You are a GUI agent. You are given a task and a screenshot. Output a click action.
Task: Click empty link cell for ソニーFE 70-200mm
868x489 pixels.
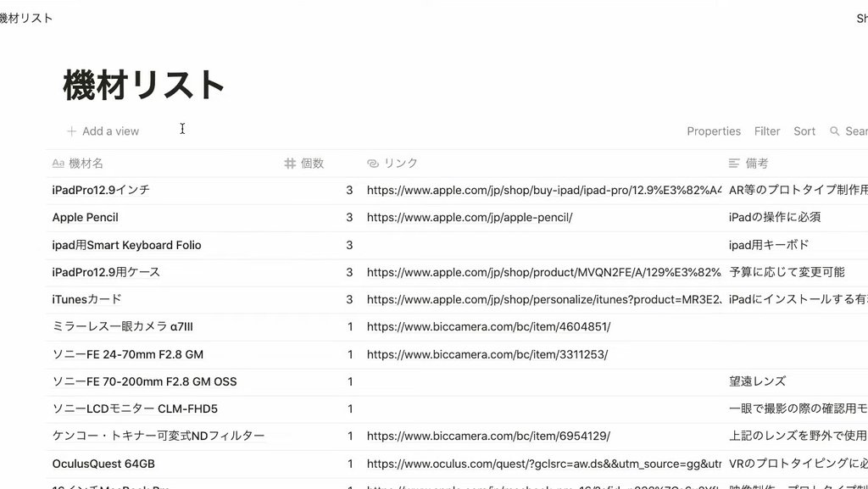coord(542,381)
